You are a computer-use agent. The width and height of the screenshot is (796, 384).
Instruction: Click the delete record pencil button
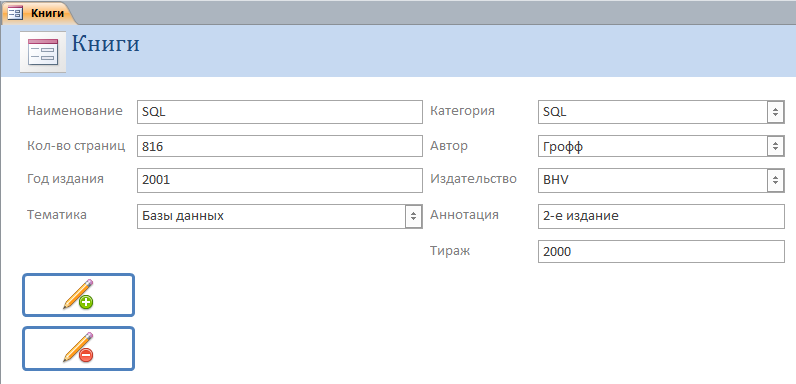click(x=79, y=348)
